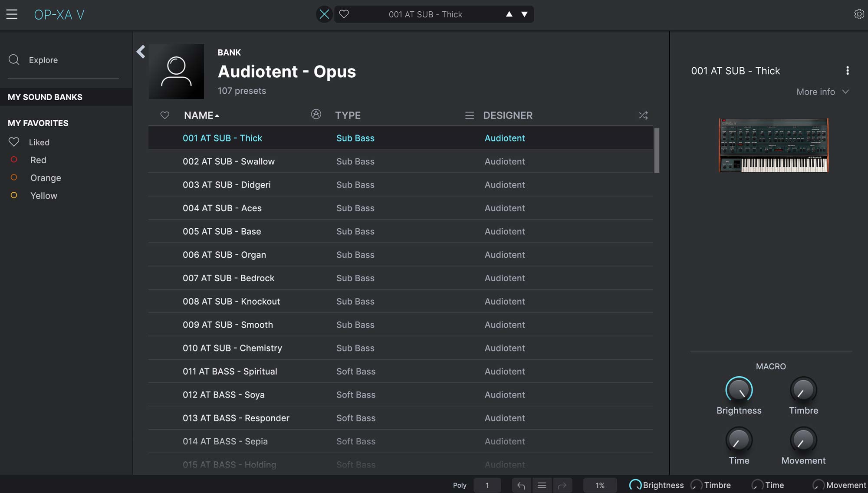868x493 pixels.
Task: Open the history list icon in bottom bar
Action: [542, 485]
